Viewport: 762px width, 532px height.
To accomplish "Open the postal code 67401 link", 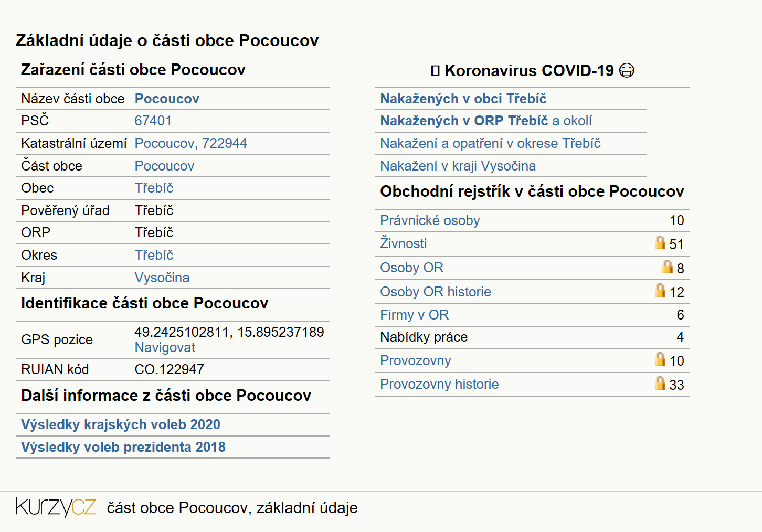I will click(153, 121).
